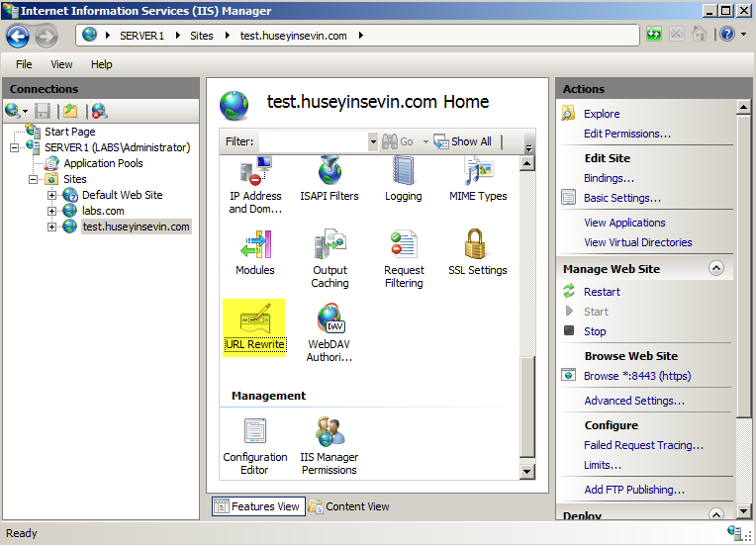Click the Go filter button
This screenshot has width=756, height=545.
click(398, 141)
